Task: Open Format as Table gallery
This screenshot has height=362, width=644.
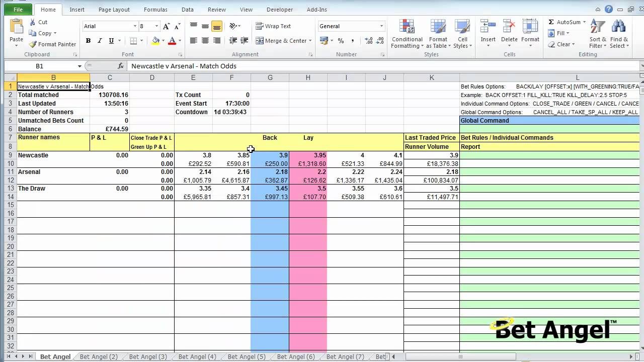Action: 438,34
